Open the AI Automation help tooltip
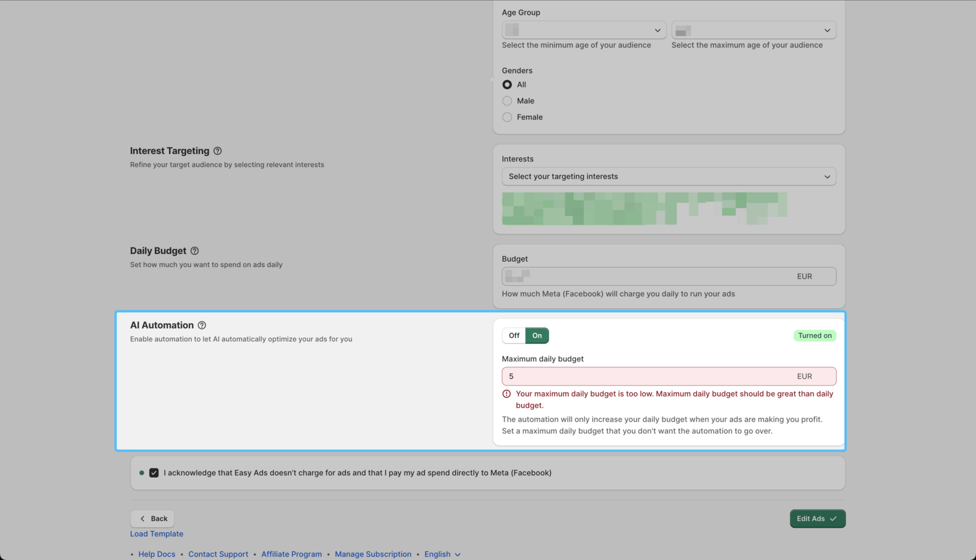 tap(202, 325)
